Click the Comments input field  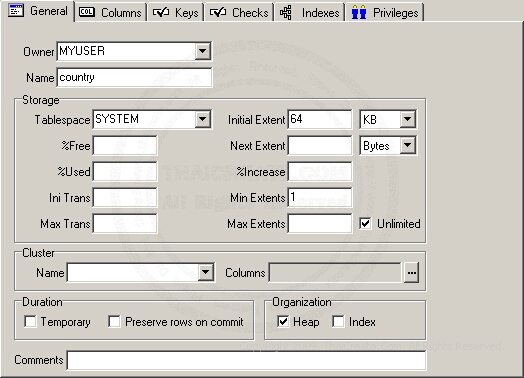[x=247, y=360]
